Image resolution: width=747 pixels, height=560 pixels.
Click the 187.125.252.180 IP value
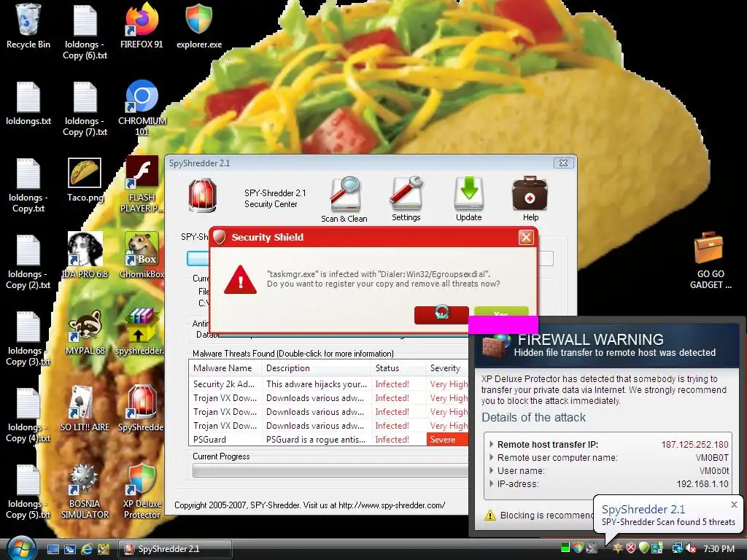[x=694, y=444]
